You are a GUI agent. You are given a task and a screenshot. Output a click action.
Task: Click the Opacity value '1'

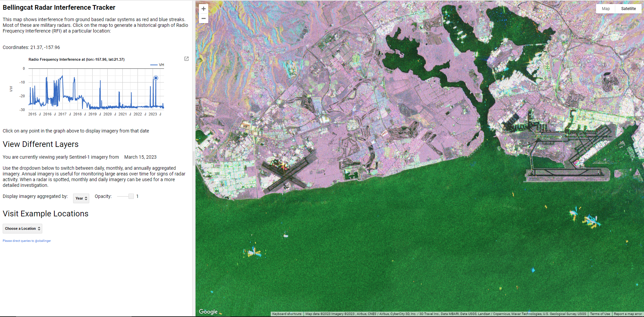[x=137, y=196]
